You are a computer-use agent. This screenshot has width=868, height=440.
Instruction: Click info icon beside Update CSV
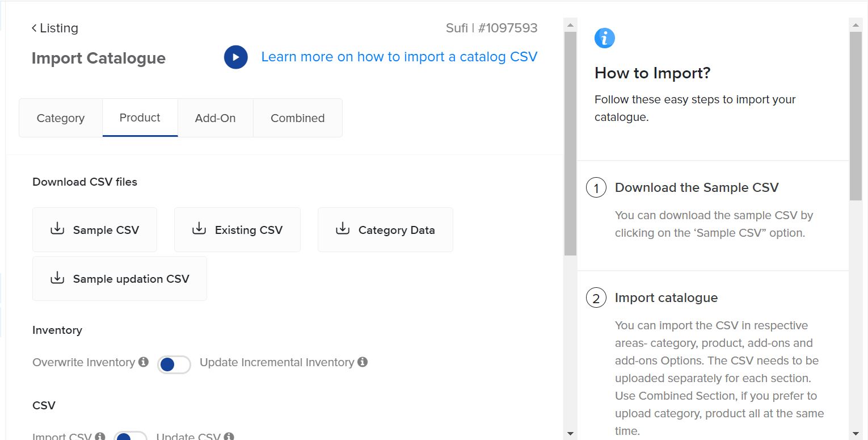(229, 436)
